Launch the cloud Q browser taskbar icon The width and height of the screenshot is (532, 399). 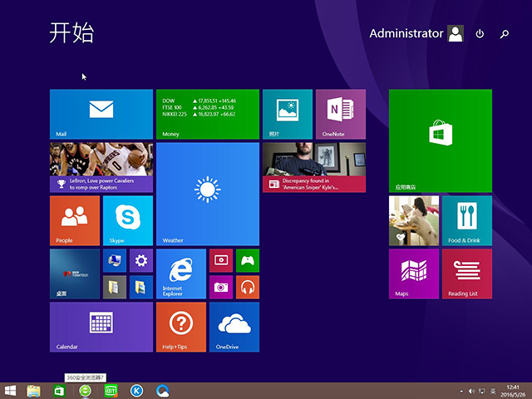coord(163,391)
